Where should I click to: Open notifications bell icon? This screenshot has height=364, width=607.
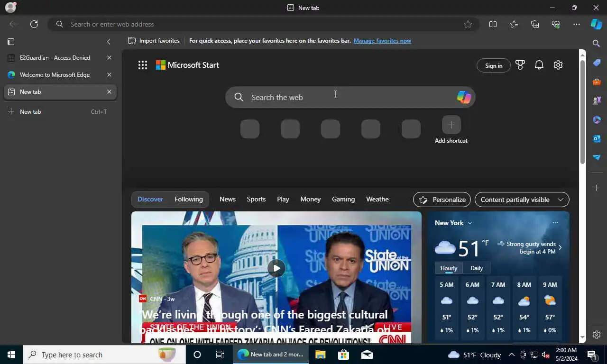coord(539,65)
